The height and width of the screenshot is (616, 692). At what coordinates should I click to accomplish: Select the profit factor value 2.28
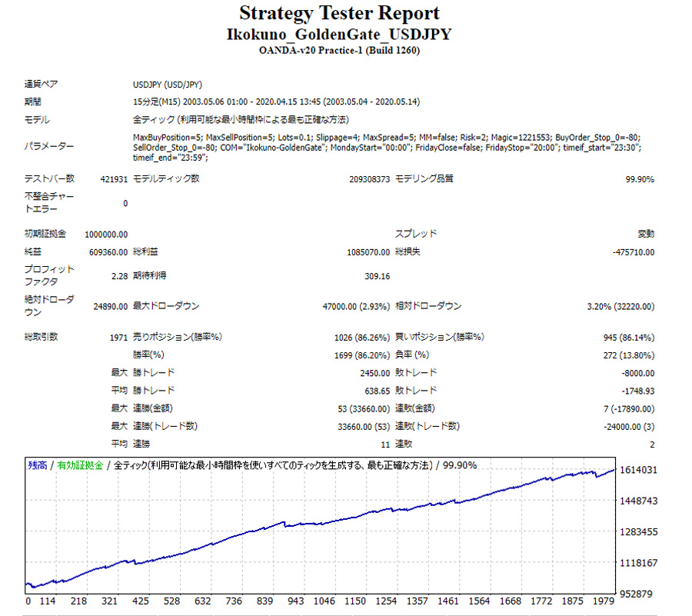120,276
